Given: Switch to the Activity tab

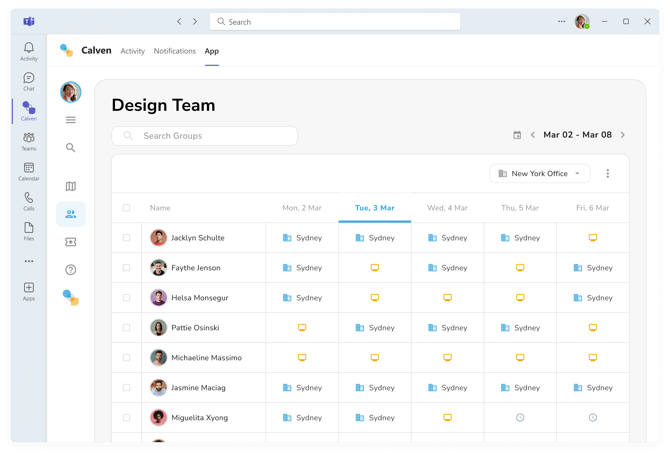Looking at the screenshot, I should point(132,51).
